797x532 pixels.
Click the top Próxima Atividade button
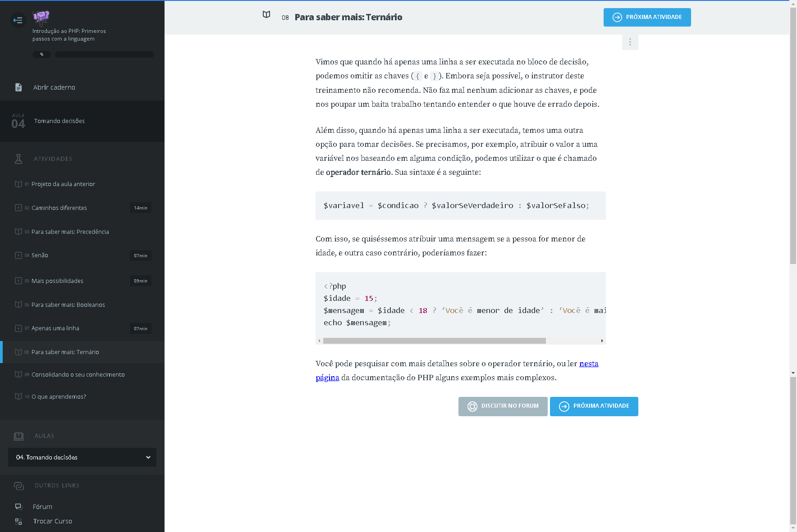[x=647, y=17]
